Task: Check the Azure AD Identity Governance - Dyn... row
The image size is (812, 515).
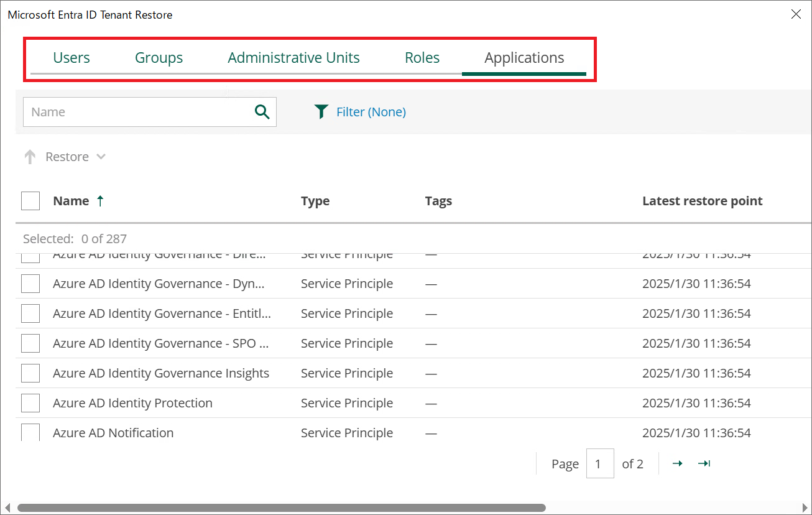Action: coord(30,284)
